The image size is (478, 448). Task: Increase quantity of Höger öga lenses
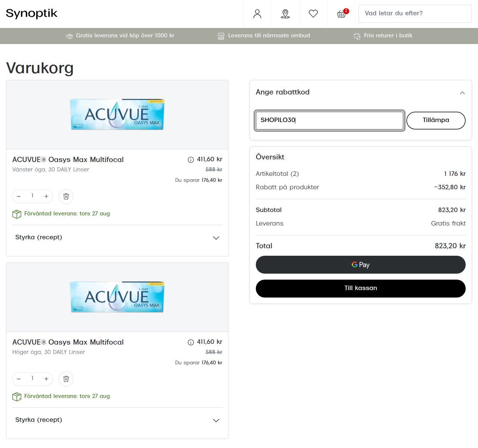click(x=46, y=379)
